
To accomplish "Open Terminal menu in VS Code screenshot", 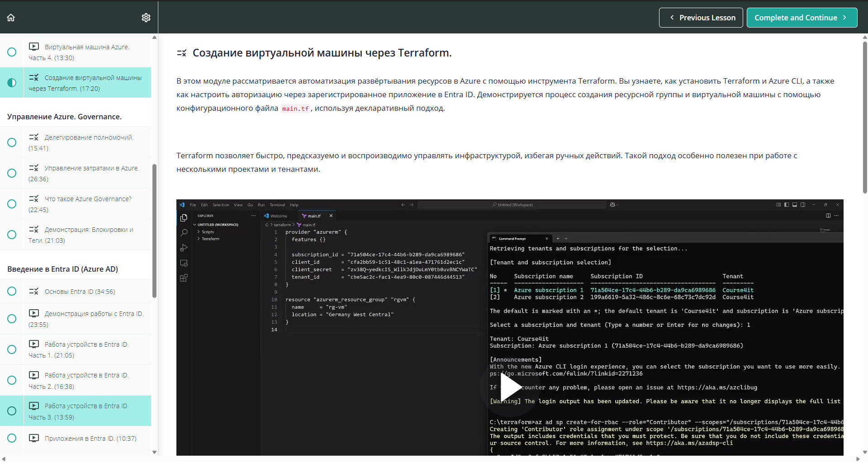I will (277, 205).
